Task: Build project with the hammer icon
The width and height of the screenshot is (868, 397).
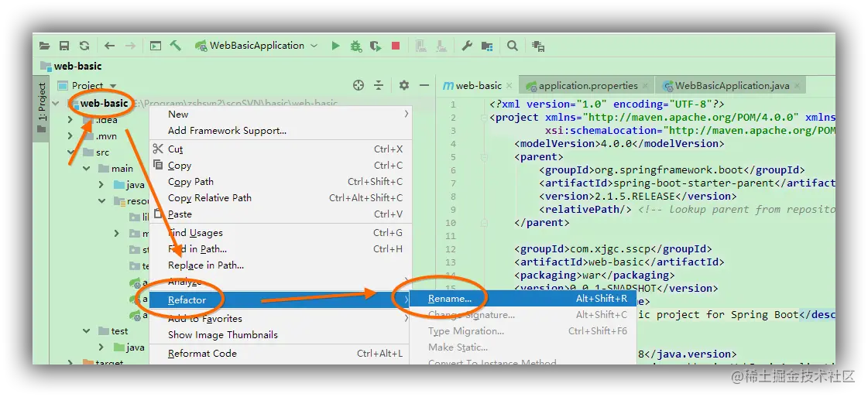Action: pyautogui.click(x=176, y=46)
